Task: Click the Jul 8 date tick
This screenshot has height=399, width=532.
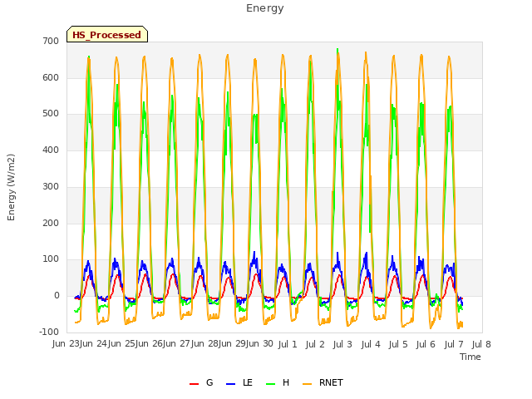Action: (x=481, y=344)
